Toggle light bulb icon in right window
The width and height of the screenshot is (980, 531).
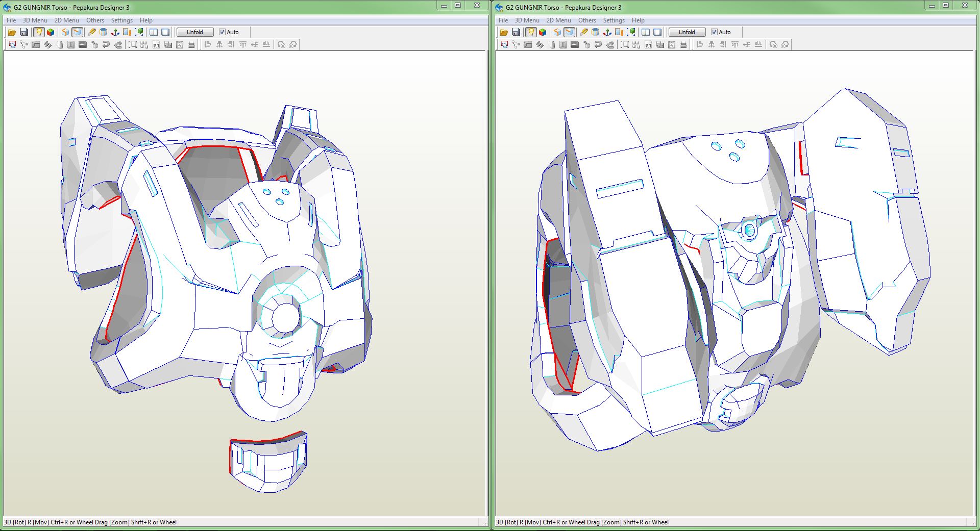[x=531, y=32]
